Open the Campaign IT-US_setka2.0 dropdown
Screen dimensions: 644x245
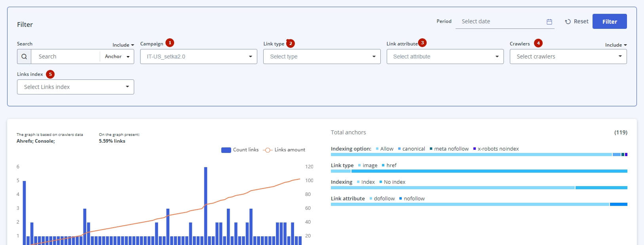click(x=199, y=57)
